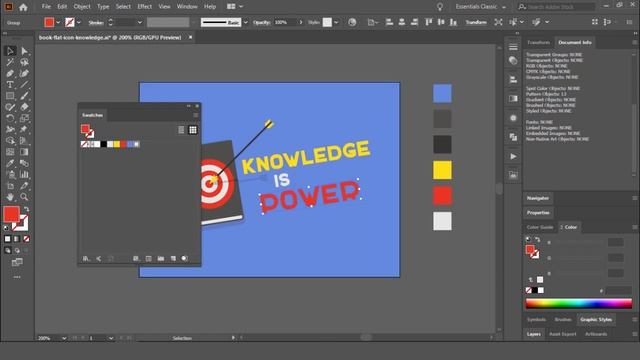Expand the Navigator panel
The width and height of the screenshot is (640, 360).
click(x=538, y=198)
